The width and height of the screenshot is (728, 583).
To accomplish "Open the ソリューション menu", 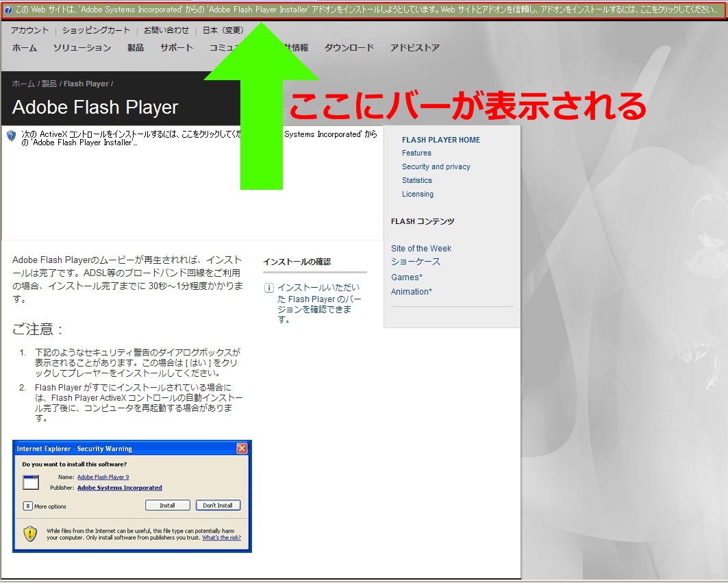I will [82, 47].
